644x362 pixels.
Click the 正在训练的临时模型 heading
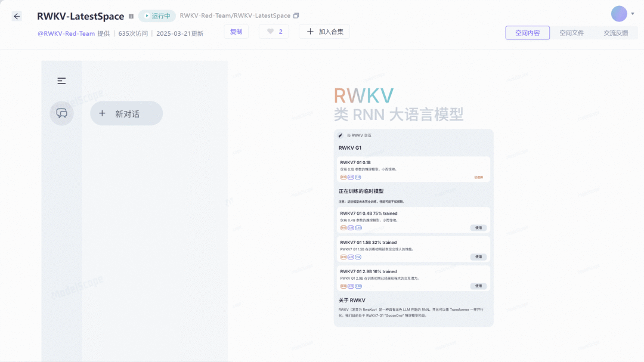(x=361, y=191)
